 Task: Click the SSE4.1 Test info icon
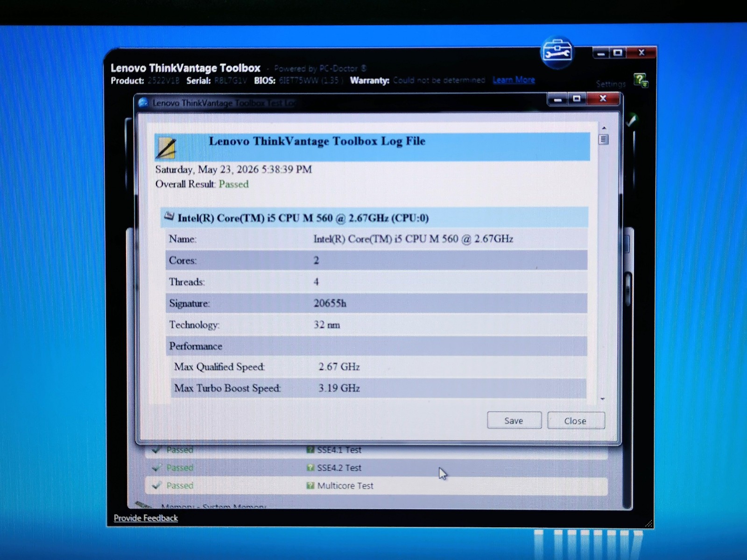point(310,450)
